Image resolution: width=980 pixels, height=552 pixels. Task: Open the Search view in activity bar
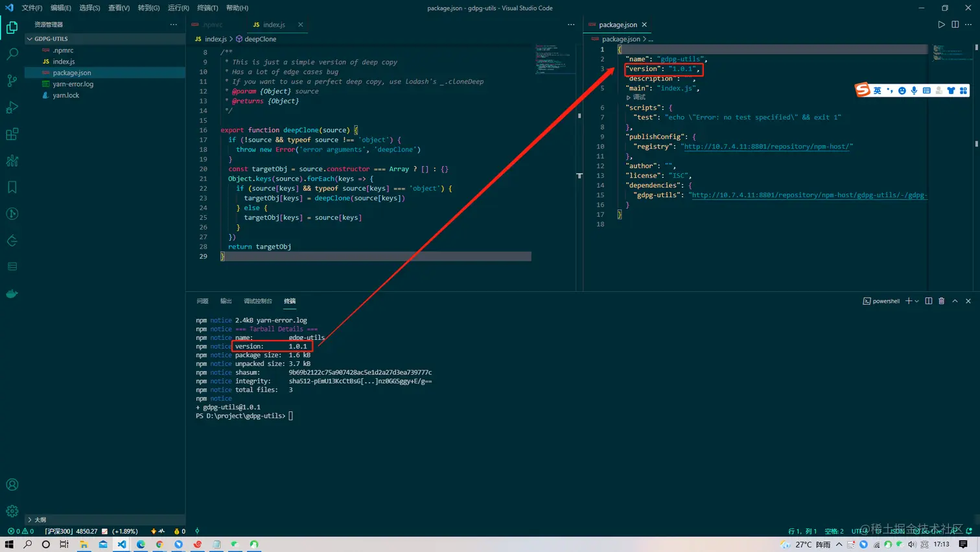(12, 54)
